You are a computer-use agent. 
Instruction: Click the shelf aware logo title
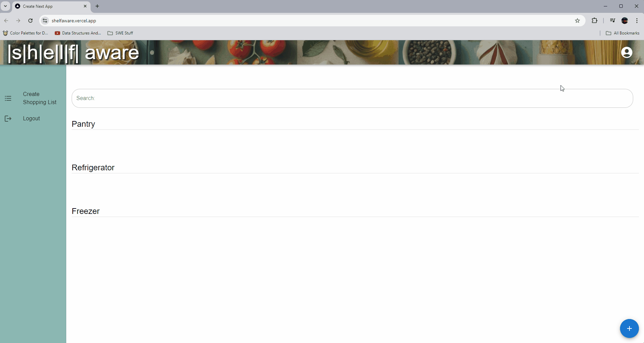coord(73,53)
